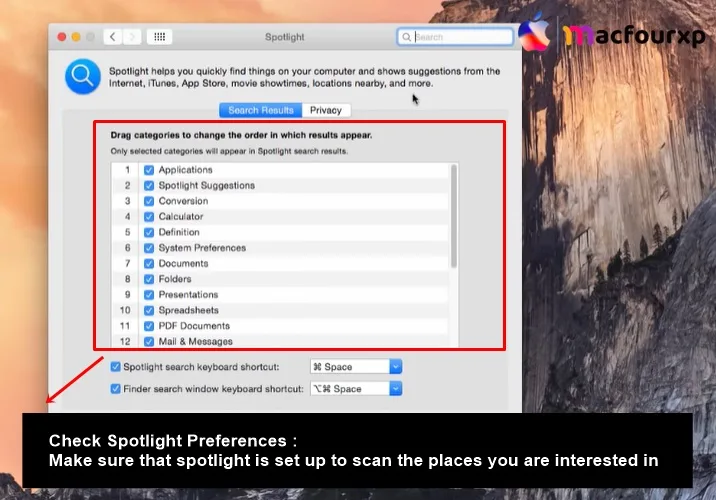Uncheck the Presentations category
716x500 pixels.
[149, 295]
